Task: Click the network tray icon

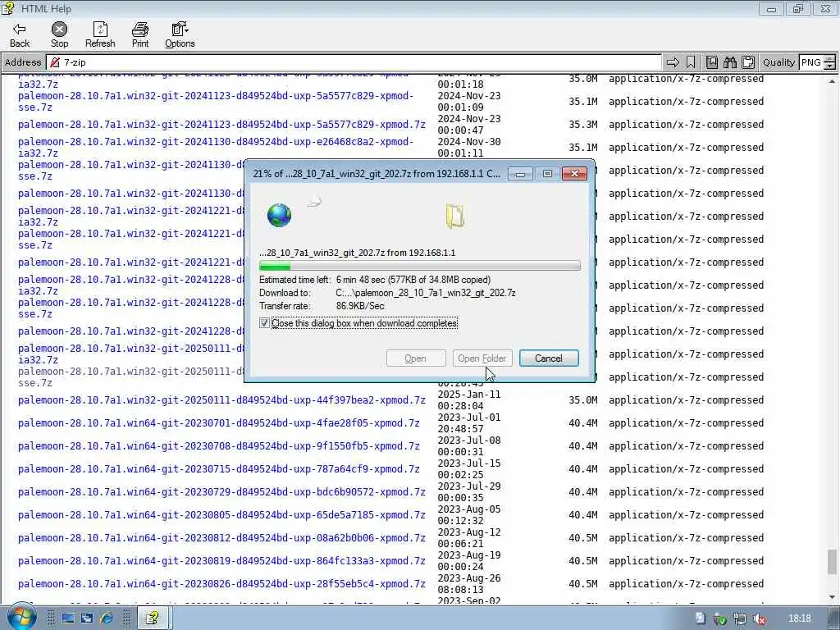Action: (740, 619)
